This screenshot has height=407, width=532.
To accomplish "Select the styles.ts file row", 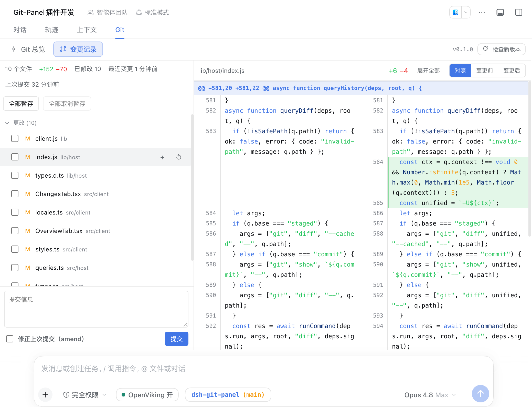I will 95,249.
